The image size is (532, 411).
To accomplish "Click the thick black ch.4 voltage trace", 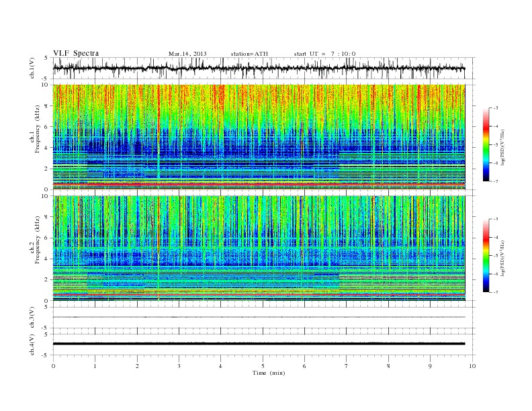I will tap(259, 344).
